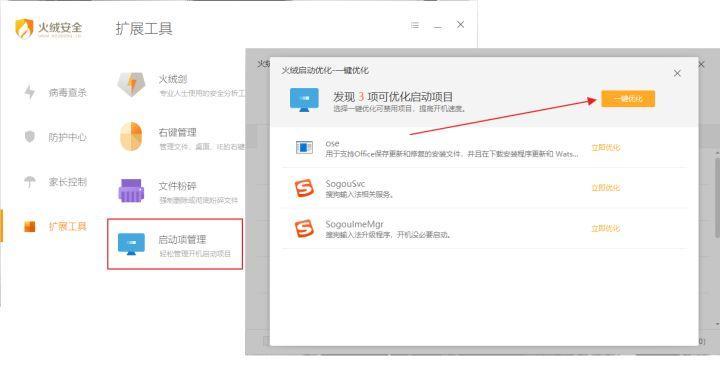Click the 搜狗输入法相关服务 description
The width and height of the screenshot is (720, 390).
click(x=360, y=194)
